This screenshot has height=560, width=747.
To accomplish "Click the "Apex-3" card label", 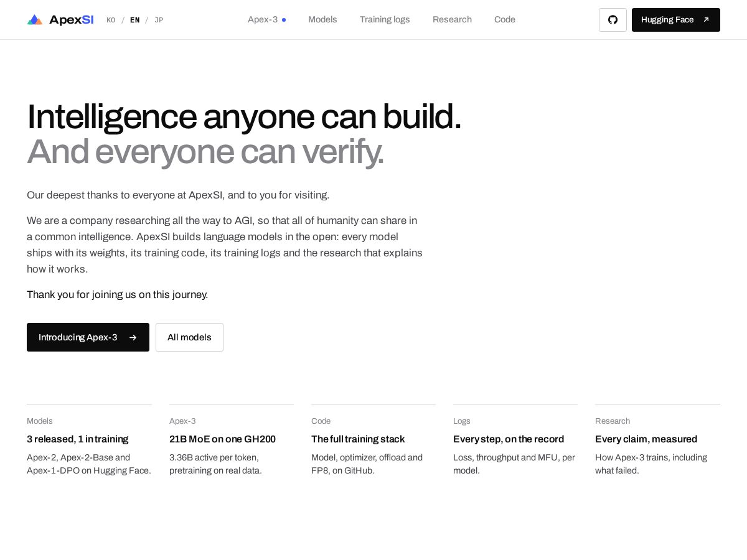I will click(x=182, y=421).
